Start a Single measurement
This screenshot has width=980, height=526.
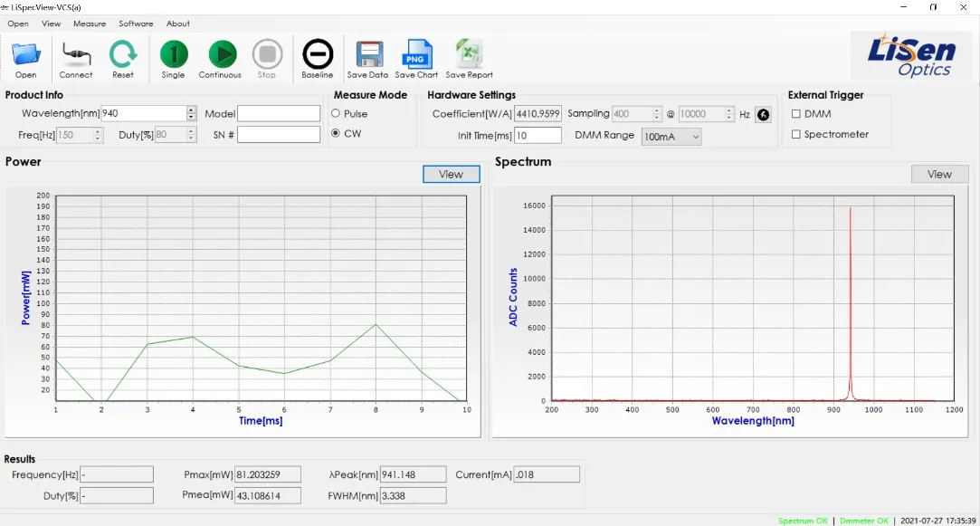pyautogui.click(x=173, y=55)
